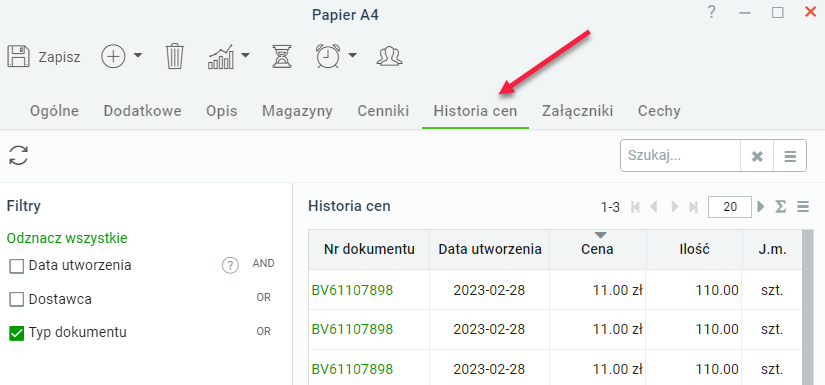Enable the Dostawca filter checkbox
The width and height of the screenshot is (825, 385).
click(17, 300)
